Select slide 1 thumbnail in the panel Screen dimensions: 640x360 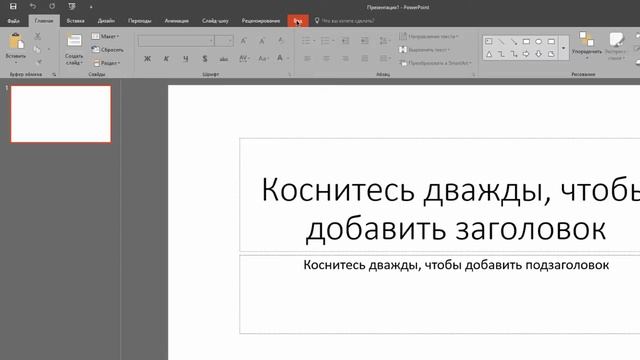(61, 114)
